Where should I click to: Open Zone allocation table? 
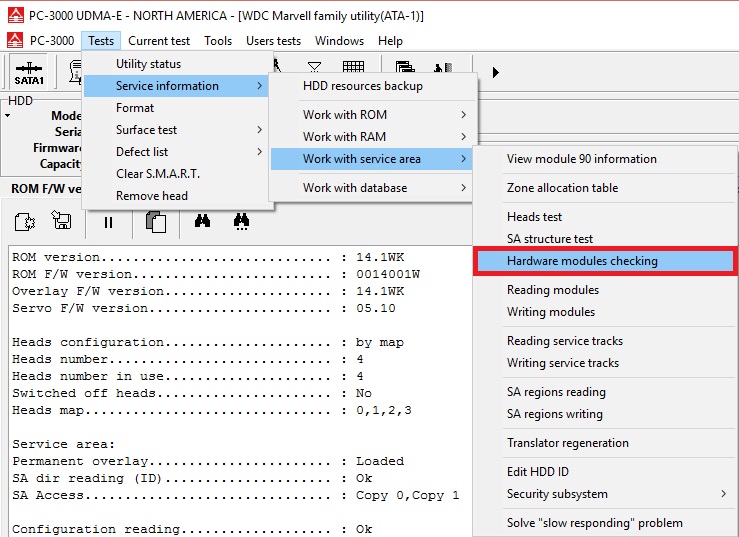tap(605, 188)
